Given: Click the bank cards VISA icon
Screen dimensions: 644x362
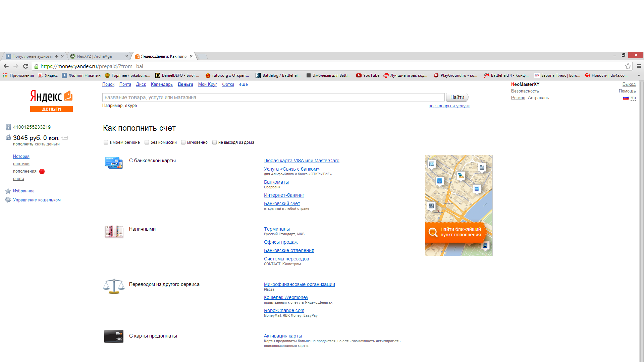Looking at the screenshot, I should tap(114, 163).
